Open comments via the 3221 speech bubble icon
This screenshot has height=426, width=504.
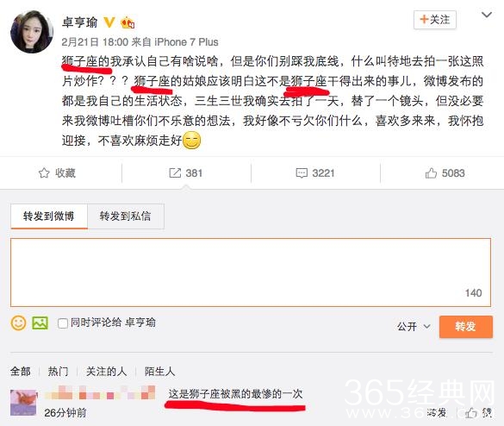tap(302, 173)
